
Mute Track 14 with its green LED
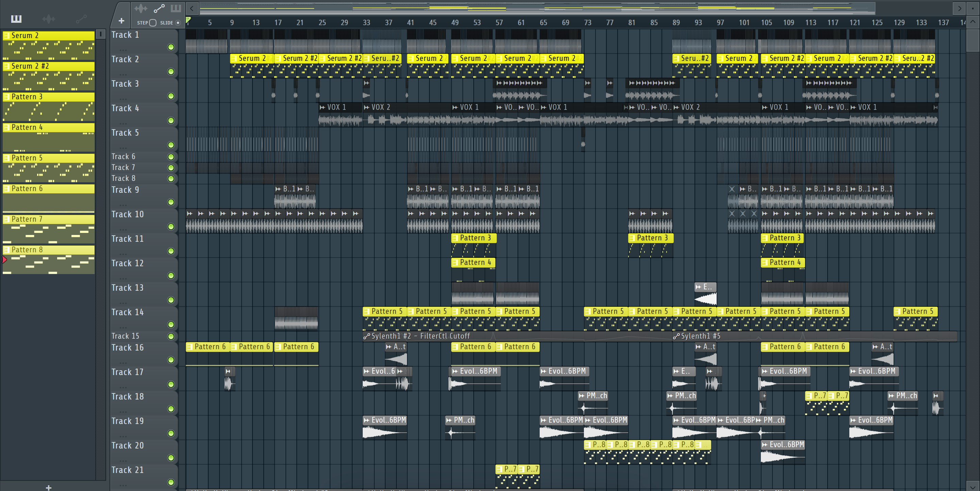click(x=171, y=324)
